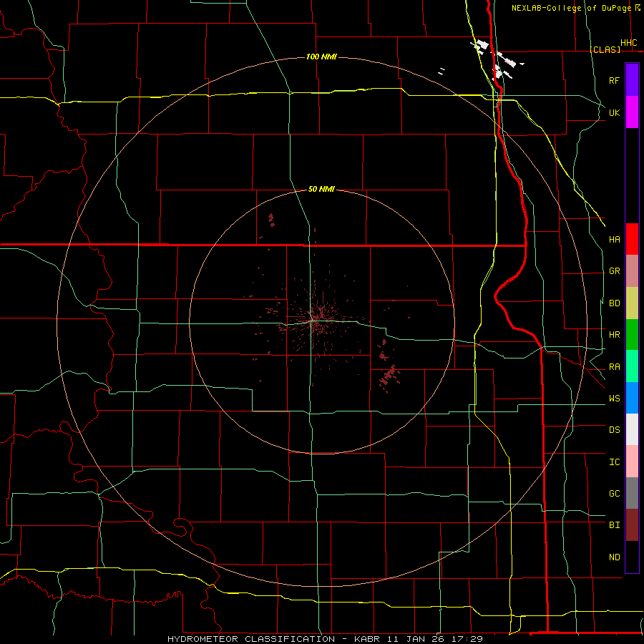This screenshot has height=644, width=644.
Task: Click the 'UK' legend label
Action: [614, 112]
